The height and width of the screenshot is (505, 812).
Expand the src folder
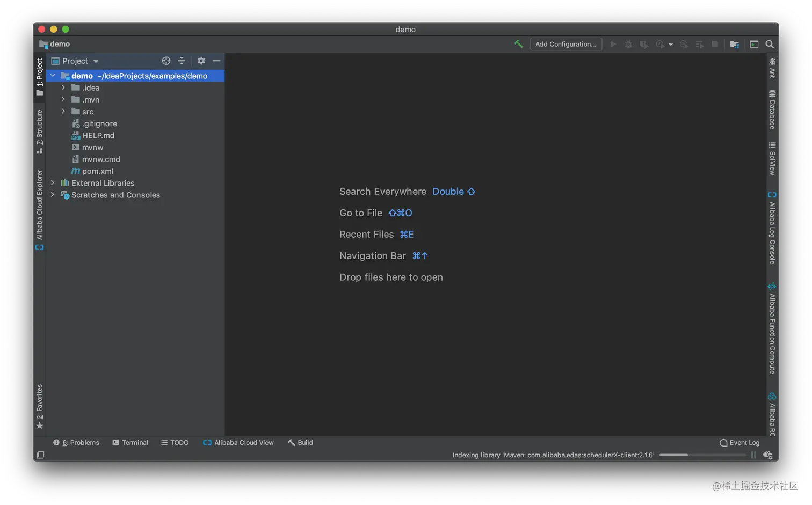pos(63,111)
